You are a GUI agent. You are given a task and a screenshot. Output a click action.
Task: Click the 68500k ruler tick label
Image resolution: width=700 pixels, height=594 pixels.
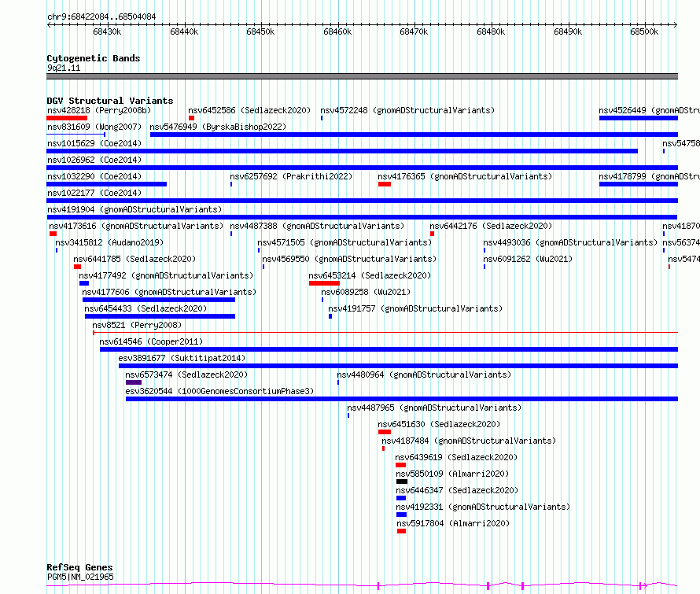tap(644, 31)
